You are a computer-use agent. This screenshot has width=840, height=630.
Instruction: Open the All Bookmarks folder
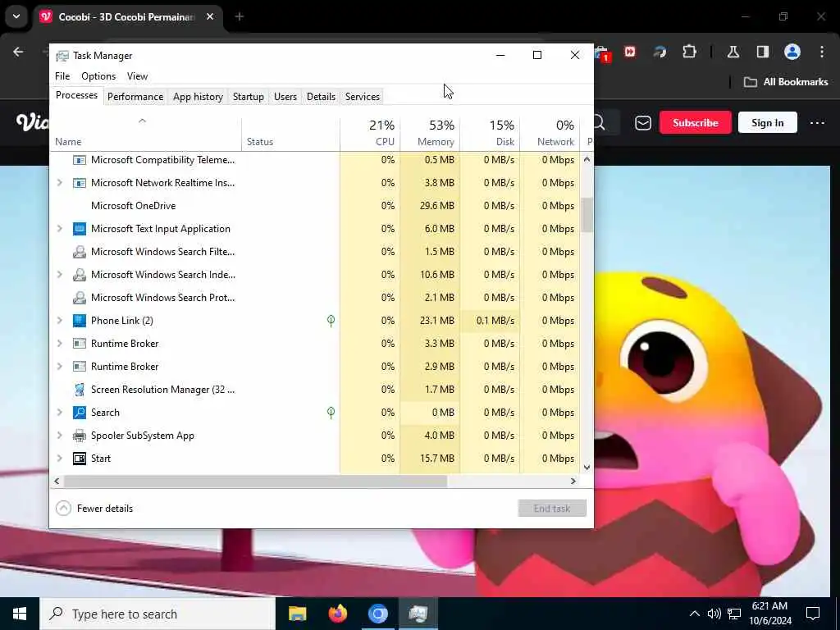786,82
